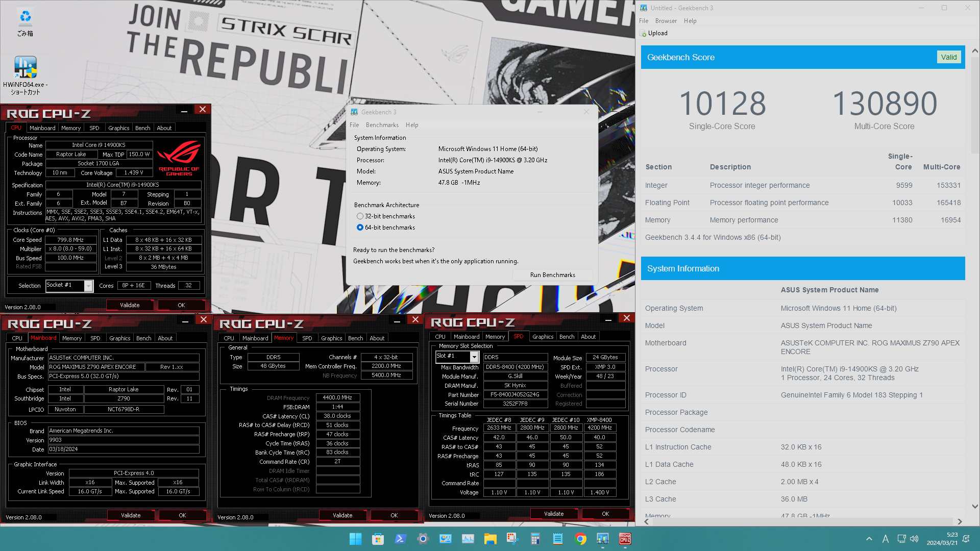
Task: Open volume speaker icon in system tray
Action: point(914,539)
